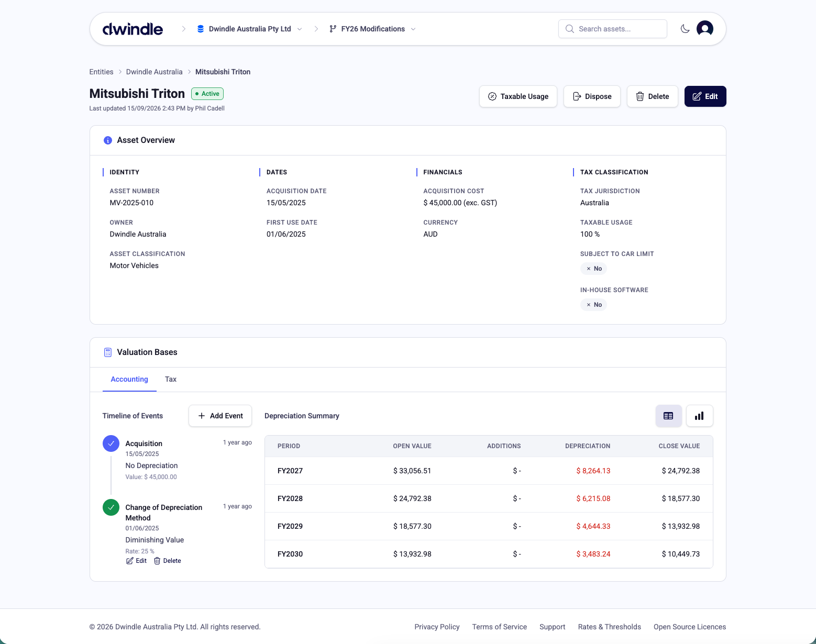Image resolution: width=816 pixels, height=644 pixels.
Task: Edit the Change of Depreciation Method event
Action: click(137, 561)
